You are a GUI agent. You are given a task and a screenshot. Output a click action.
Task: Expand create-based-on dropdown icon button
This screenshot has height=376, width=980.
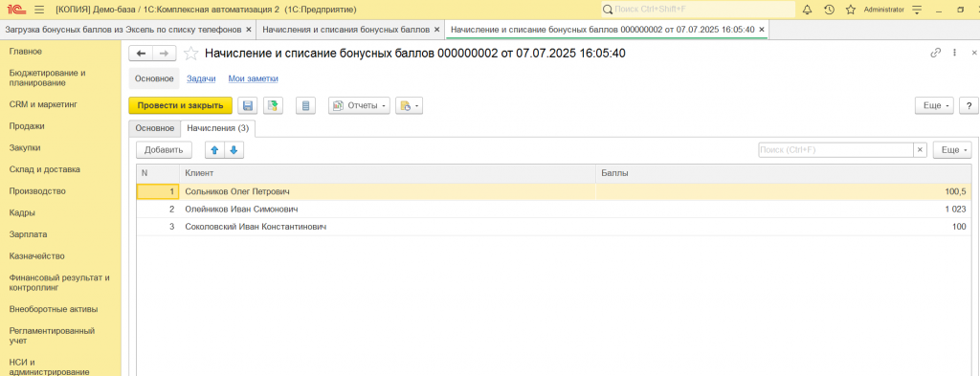point(409,105)
